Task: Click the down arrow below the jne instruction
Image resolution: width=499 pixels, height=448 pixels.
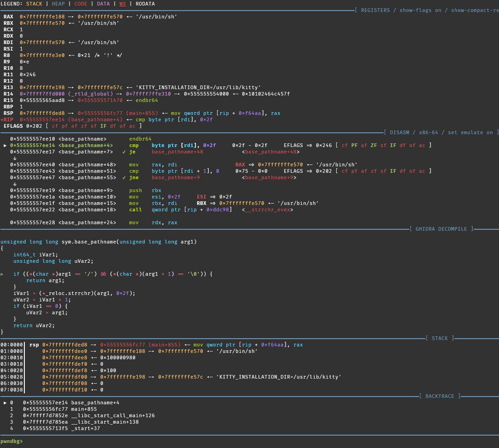Action: pos(15,184)
